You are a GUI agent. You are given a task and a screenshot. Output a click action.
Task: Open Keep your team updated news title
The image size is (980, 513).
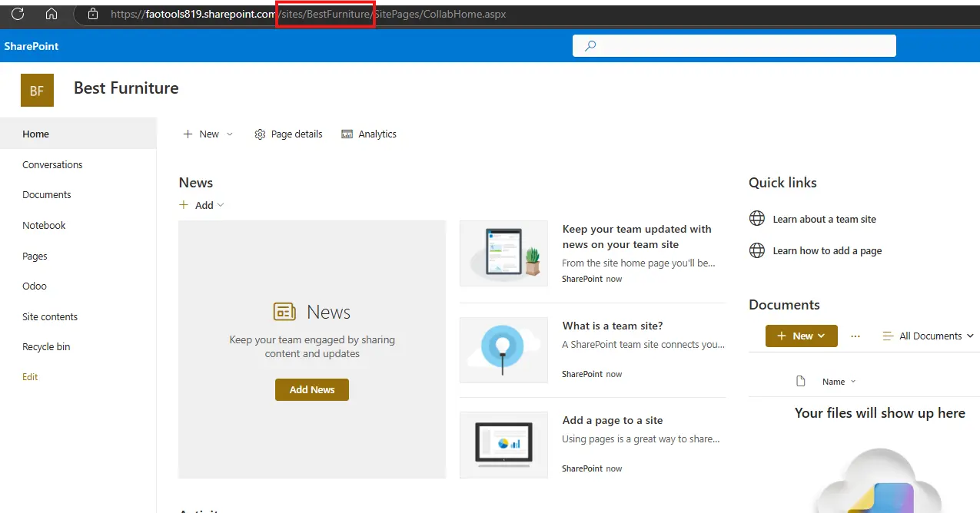click(637, 237)
